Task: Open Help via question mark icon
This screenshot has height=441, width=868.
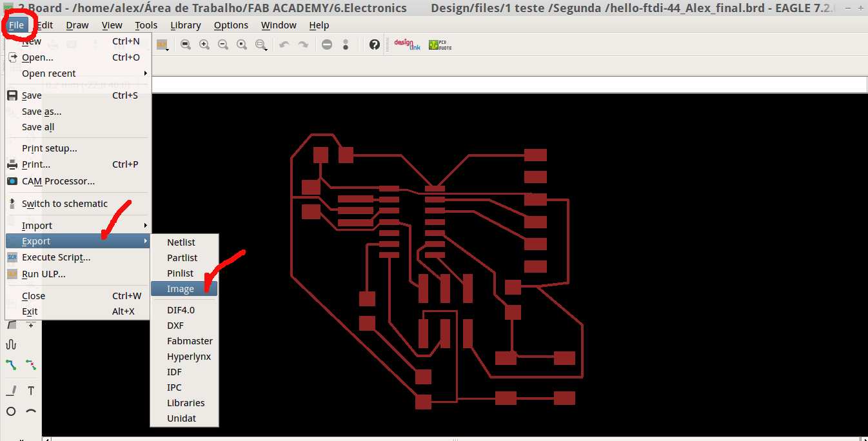Action: (375, 44)
